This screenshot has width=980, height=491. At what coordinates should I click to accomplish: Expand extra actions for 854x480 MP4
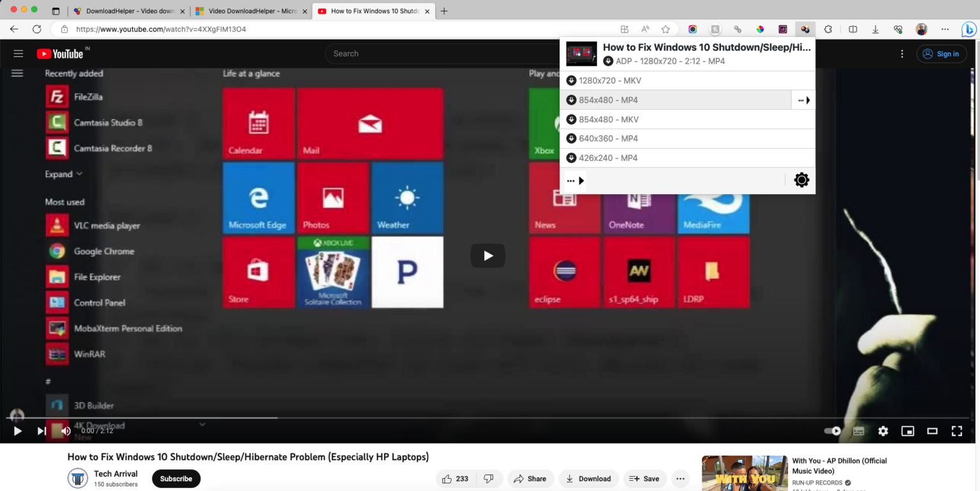coord(801,100)
